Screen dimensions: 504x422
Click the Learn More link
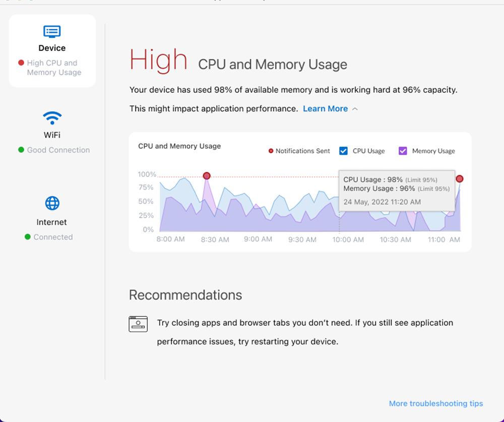click(x=325, y=109)
